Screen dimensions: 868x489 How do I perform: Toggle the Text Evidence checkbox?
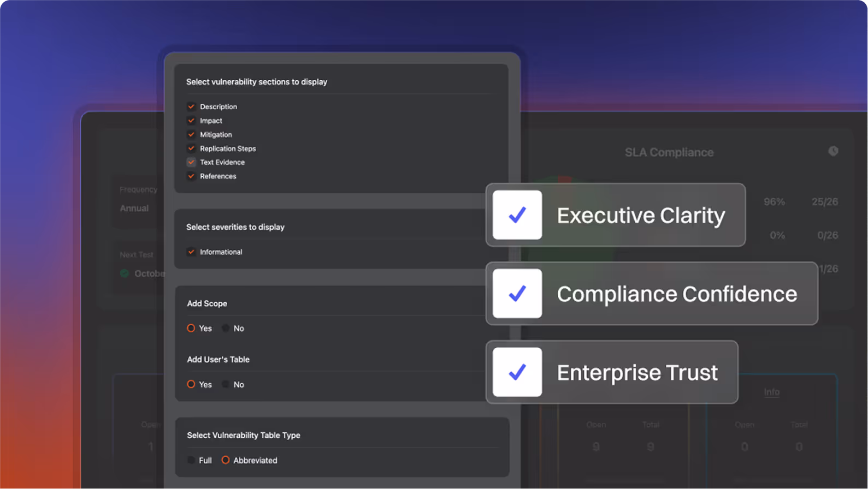(x=191, y=162)
